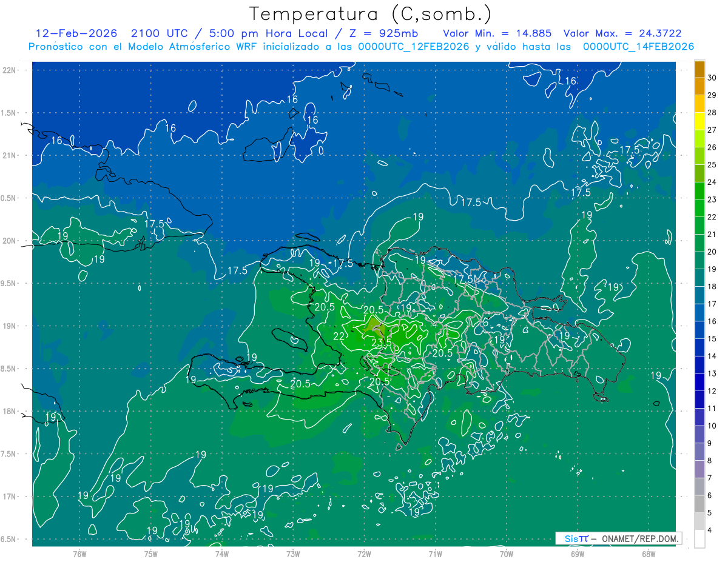Viewport: 728px width, 562px height.
Task: Click the orange swatch between legend 29 and 30
Action: [x=699, y=86]
